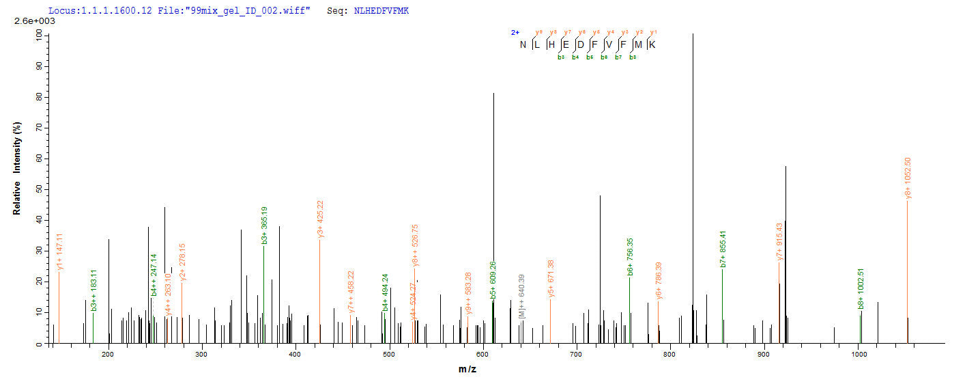Select the y2+ 278.15 peak label

[x=183, y=262]
